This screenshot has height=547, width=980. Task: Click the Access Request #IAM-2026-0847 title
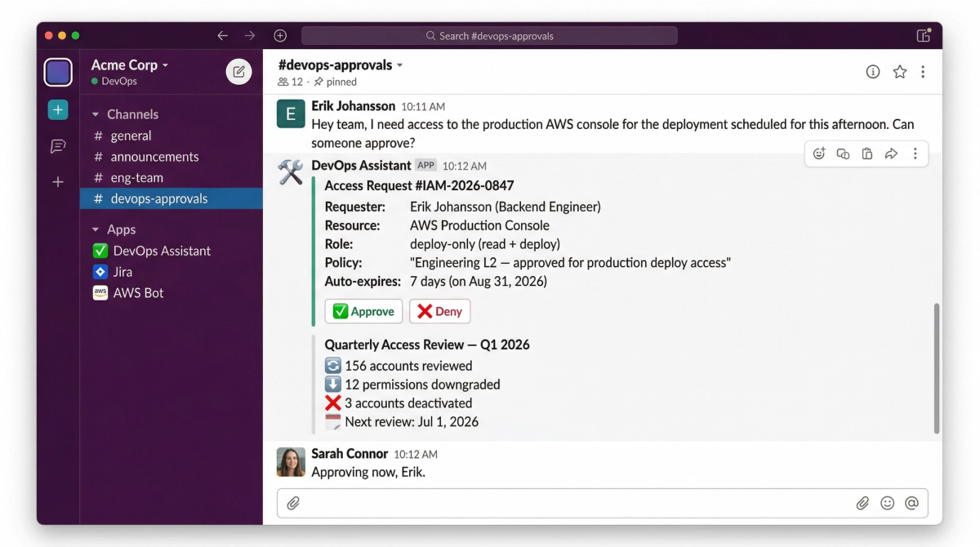pyautogui.click(x=420, y=186)
